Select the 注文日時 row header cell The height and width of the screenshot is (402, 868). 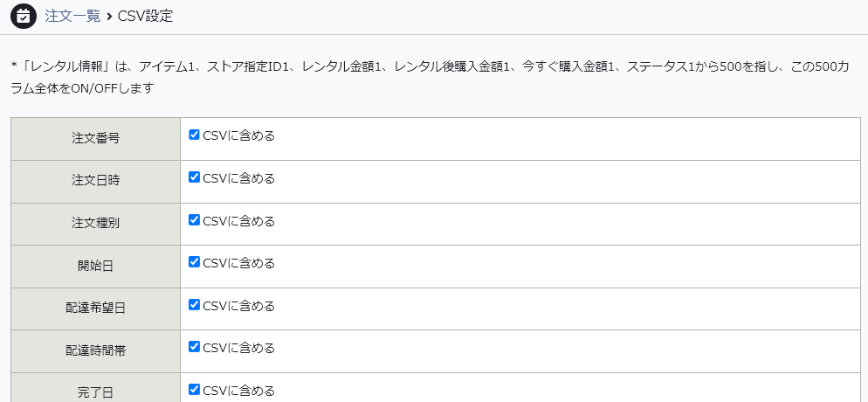(95, 181)
